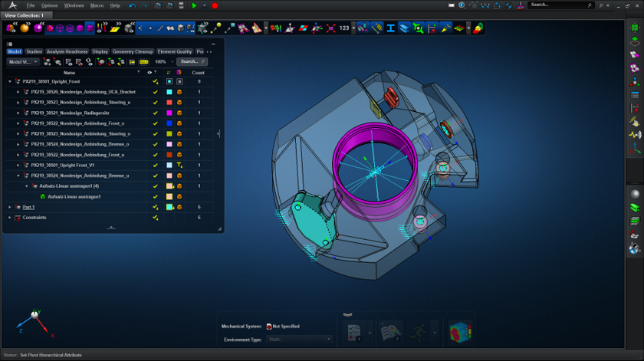The image size is (644, 361).
Task: Select the orange sphere icon in toolbar
Action: tap(25, 28)
